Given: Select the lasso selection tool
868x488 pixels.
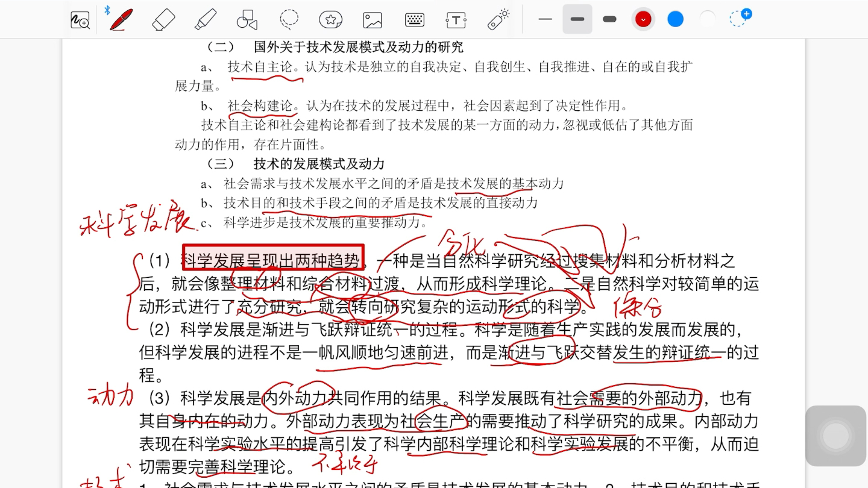Looking at the screenshot, I should [x=289, y=19].
